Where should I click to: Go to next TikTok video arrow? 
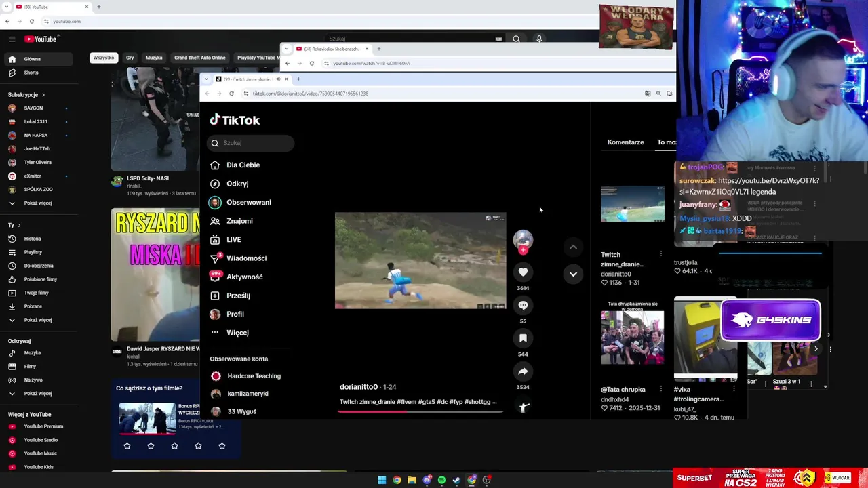(x=573, y=274)
